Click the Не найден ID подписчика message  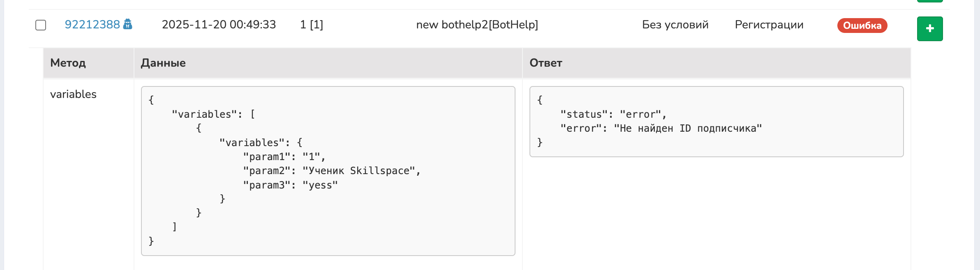coord(687,128)
